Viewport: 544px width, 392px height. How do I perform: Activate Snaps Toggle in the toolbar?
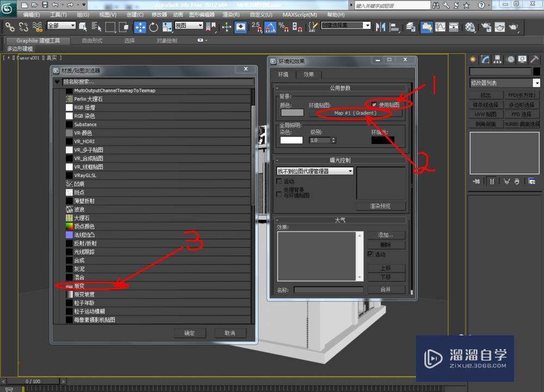(258, 27)
